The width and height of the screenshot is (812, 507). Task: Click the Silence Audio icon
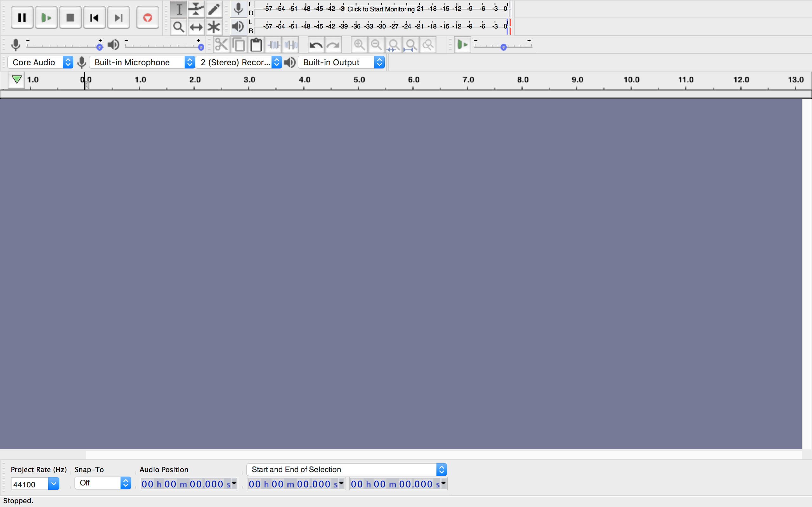tap(290, 44)
